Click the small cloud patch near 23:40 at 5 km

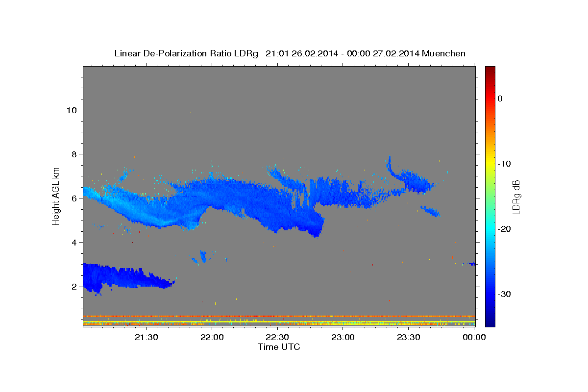(430, 211)
